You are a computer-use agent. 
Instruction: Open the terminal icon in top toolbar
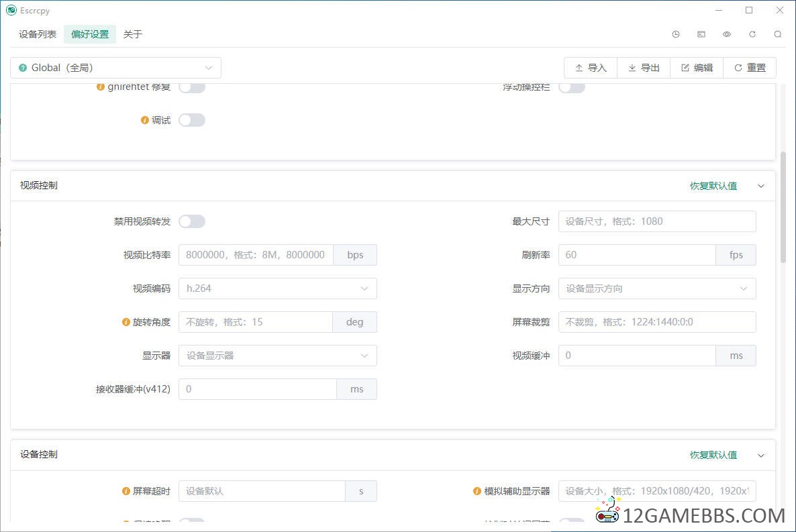tap(701, 34)
